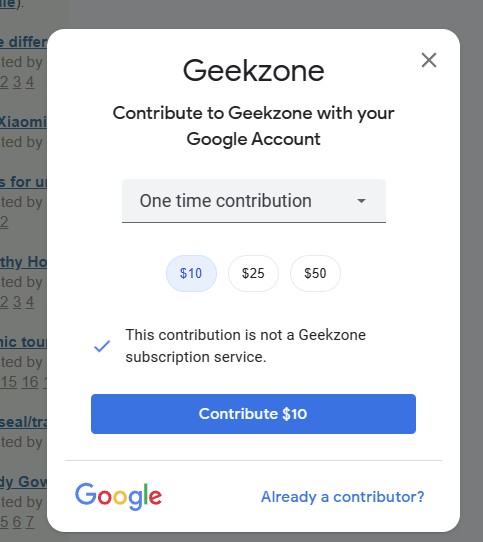483x542 pixels.
Task: Open page 6 of the bottom thread
Action: coord(17,522)
